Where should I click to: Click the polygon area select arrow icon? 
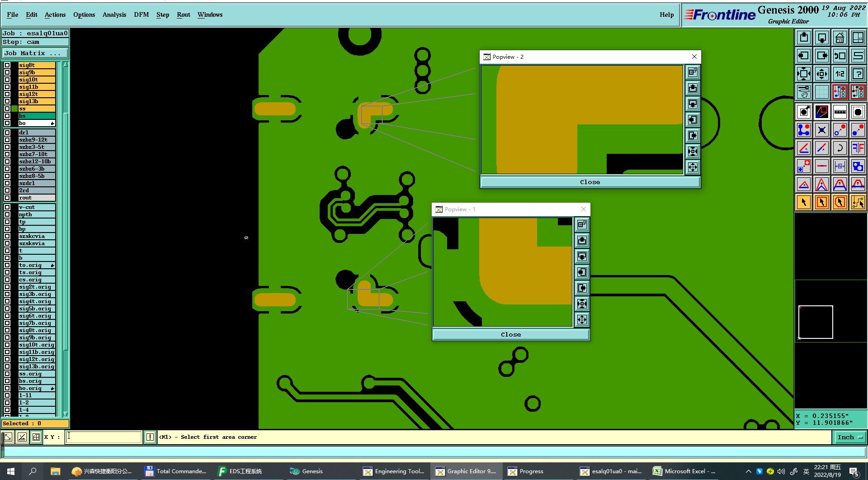(x=840, y=202)
